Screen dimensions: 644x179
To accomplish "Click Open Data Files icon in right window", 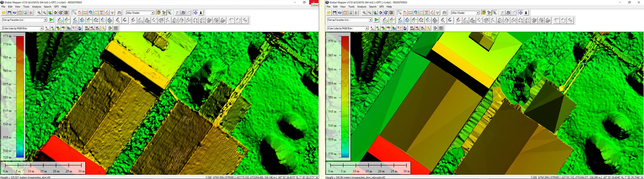I will [x=329, y=13].
